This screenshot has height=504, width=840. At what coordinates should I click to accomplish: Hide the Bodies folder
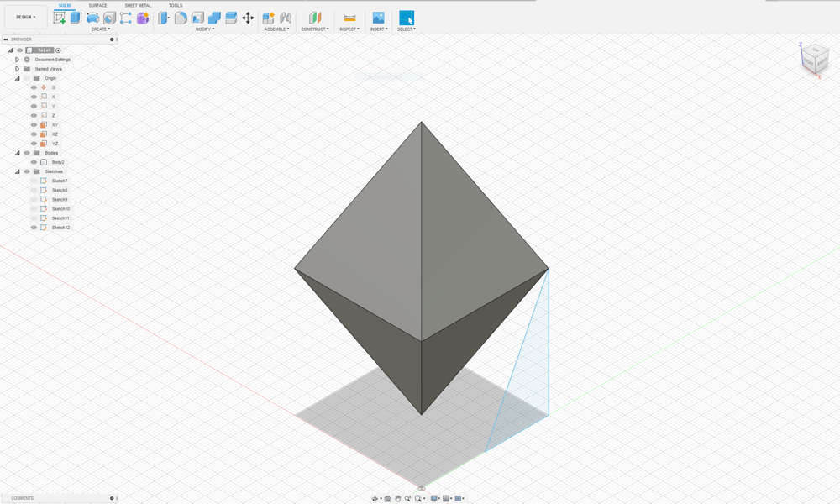point(27,153)
